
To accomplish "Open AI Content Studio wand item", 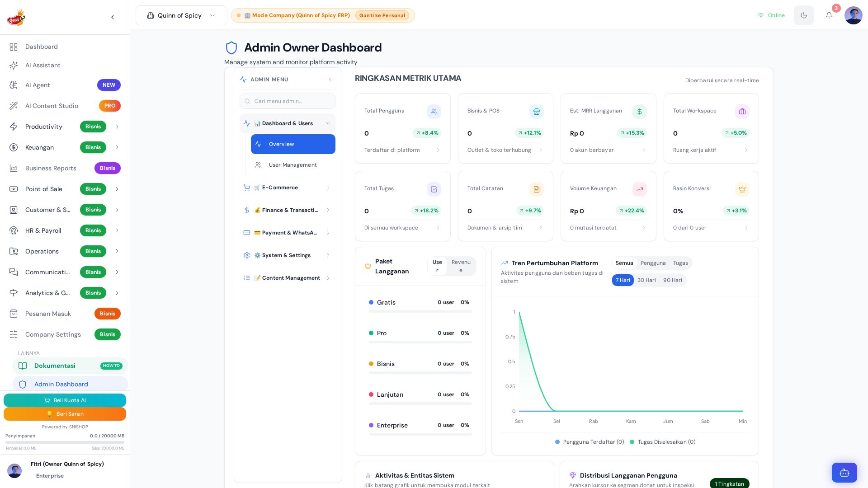I will (x=65, y=106).
